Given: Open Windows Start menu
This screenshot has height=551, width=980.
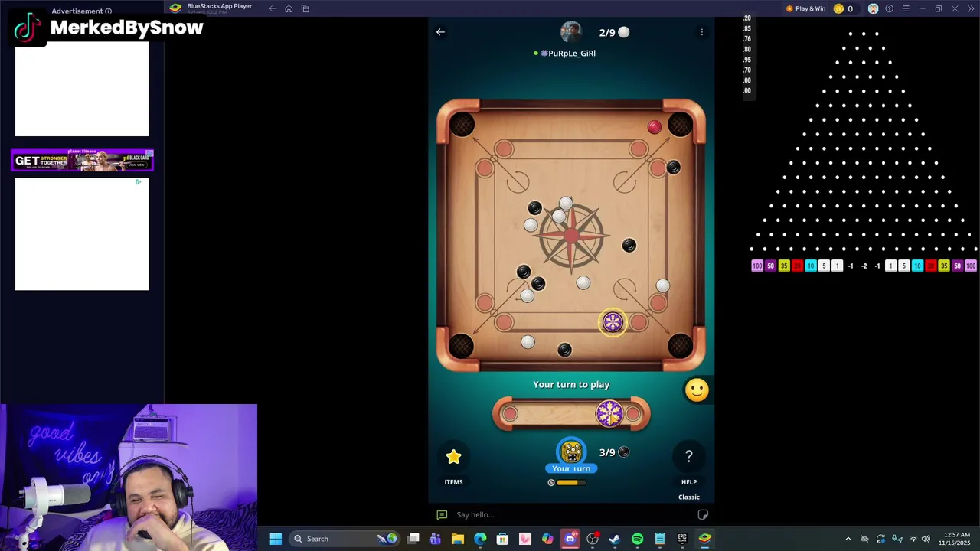Looking at the screenshot, I should click(x=276, y=539).
